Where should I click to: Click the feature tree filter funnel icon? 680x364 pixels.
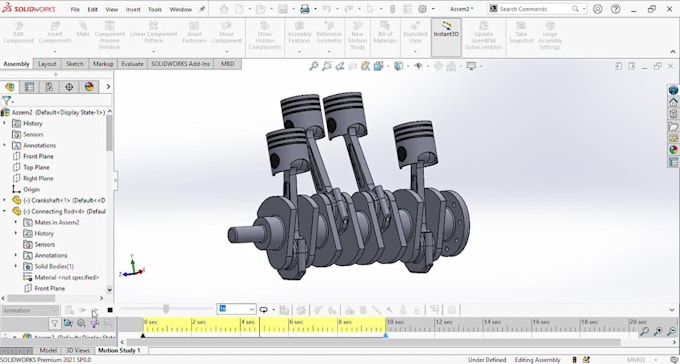(7, 101)
